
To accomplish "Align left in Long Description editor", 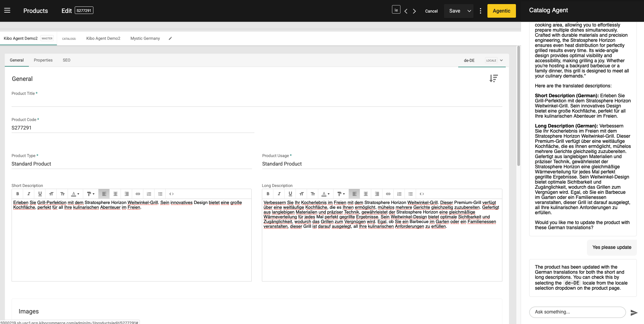I will pos(355,194).
